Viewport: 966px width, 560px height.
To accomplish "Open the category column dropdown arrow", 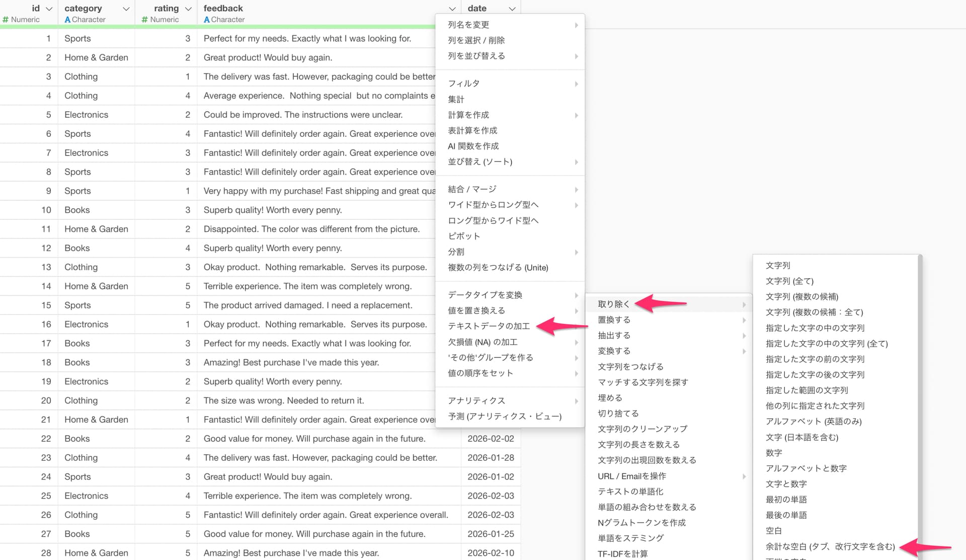I will tap(126, 9).
